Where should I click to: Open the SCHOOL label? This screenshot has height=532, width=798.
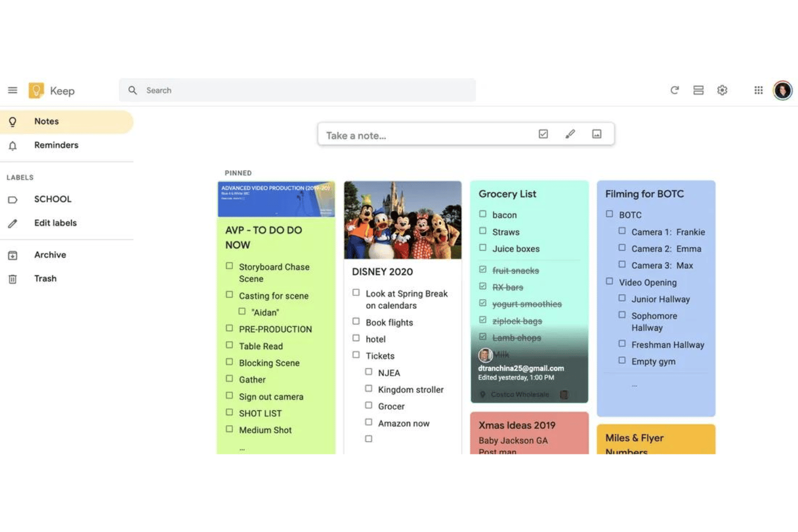click(x=67, y=199)
